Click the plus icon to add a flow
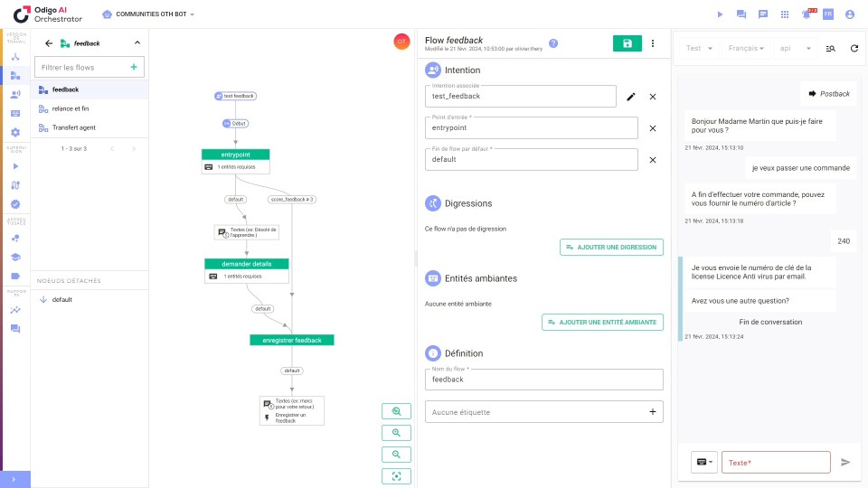Screen dimensions: 868x488 click(134, 67)
